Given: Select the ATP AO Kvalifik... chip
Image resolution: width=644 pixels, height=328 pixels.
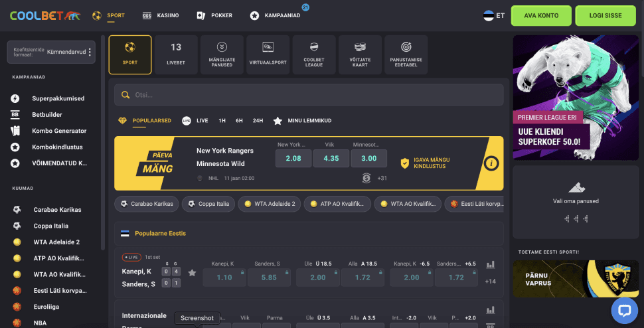Looking at the screenshot, I should (337, 204).
